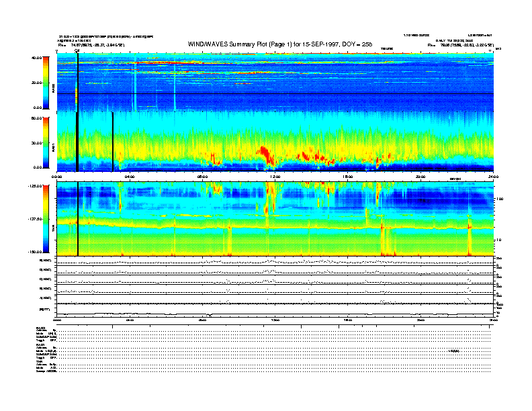
Task: Select the 40.00 tick on RAD2 color scale
Action: tap(36, 58)
